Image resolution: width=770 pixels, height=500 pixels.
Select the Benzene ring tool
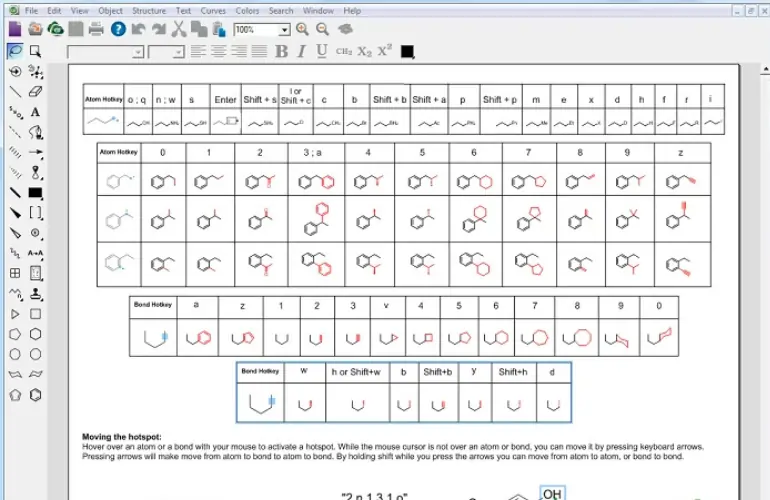pyautogui.click(x=35, y=395)
